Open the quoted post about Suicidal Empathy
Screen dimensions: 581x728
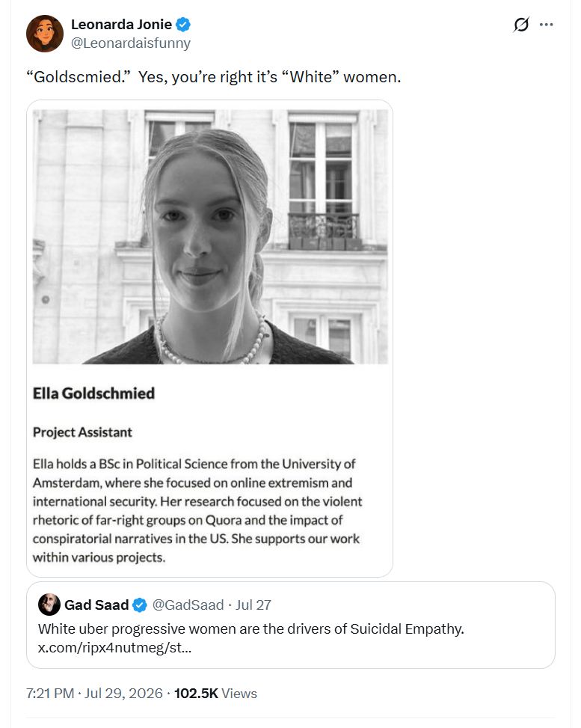(x=290, y=625)
